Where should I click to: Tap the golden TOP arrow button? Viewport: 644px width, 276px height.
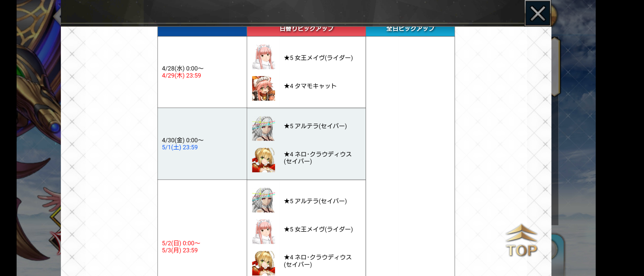click(521, 241)
